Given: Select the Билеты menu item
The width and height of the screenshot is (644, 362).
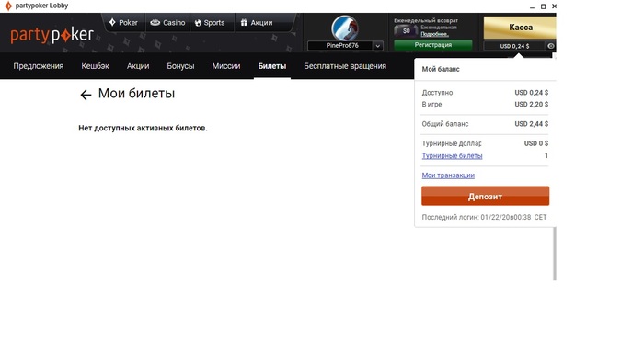Looking at the screenshot, I should 272,66.
